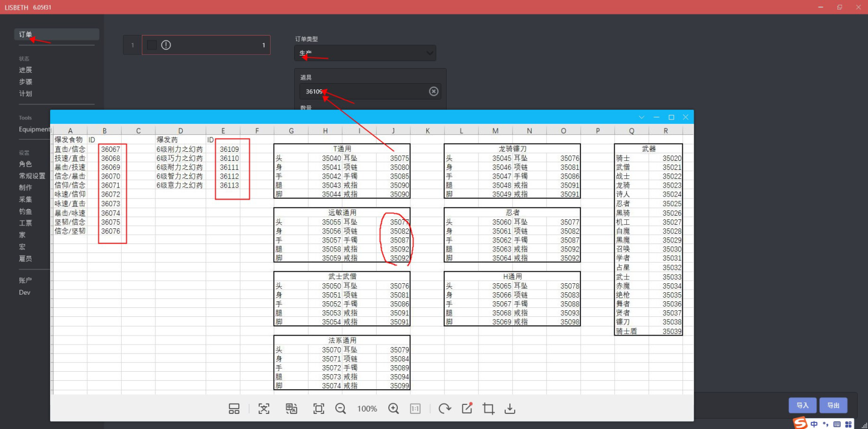Screen dimensions: 868x429
Task: Open the 进展 page in sidebar
Action: pyautogui.click(x=25, y=70)
